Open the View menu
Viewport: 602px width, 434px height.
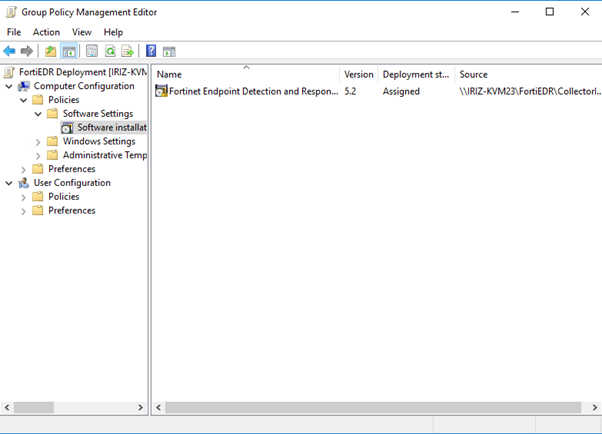coord(82,32)
